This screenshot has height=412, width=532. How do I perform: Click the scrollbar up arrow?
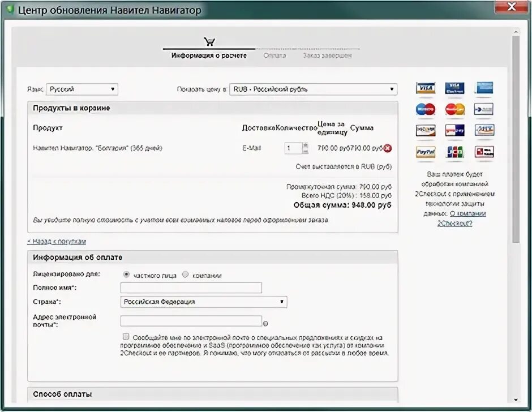point(516,32)
